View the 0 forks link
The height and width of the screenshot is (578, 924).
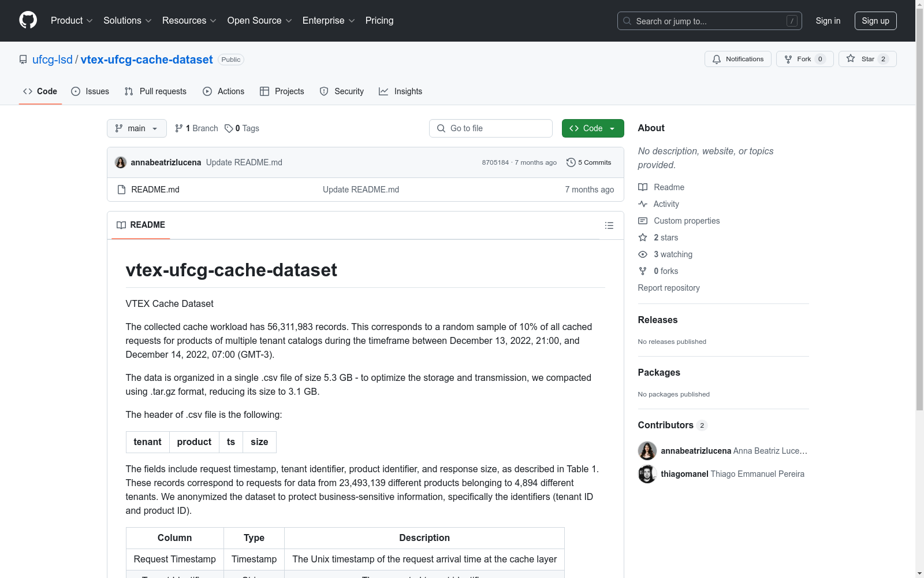point(658,271)
